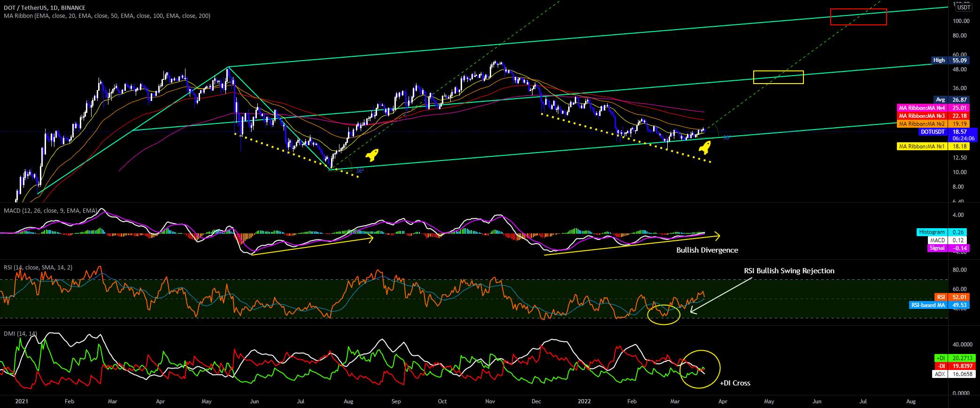Click the rocket emoji near August 2021

(x=372, y=155)
